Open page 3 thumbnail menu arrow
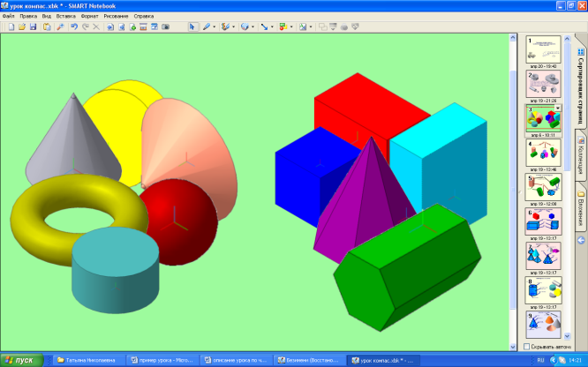Viewport: 588px width, 367px height. click(x=558, y=108)
